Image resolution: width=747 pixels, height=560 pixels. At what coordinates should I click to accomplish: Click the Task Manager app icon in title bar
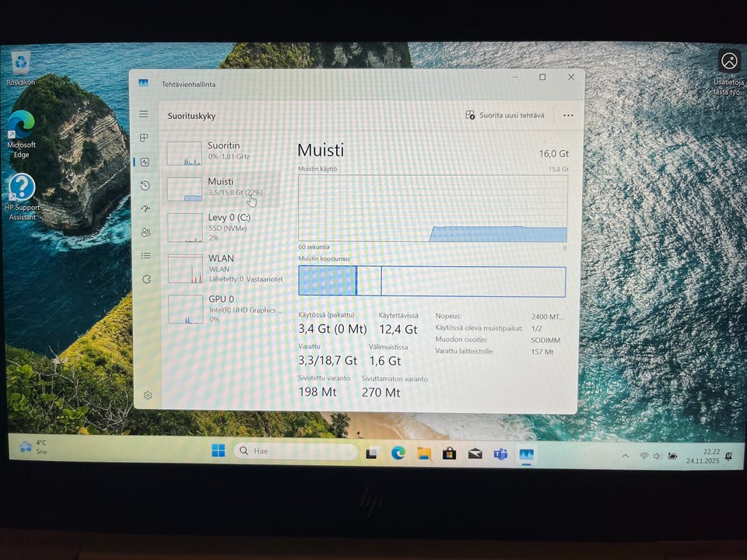pos(143,83)
